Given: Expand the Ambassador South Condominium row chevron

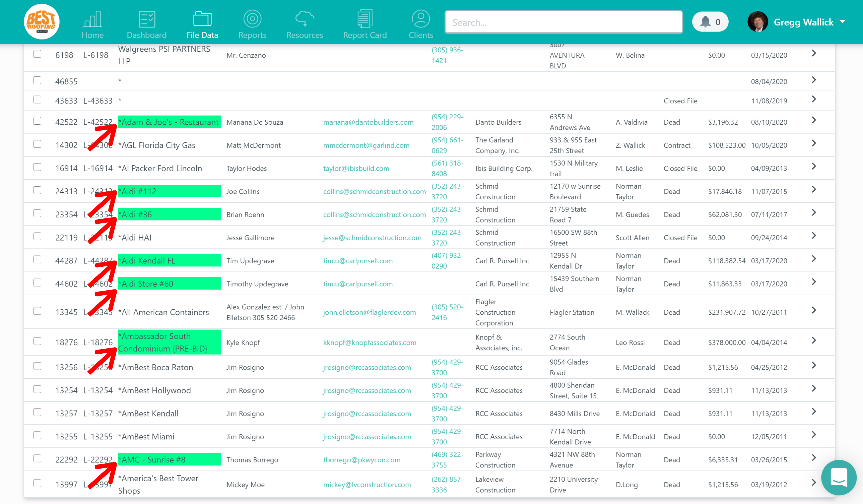Looking at the screenshot, I should point(814,341).
